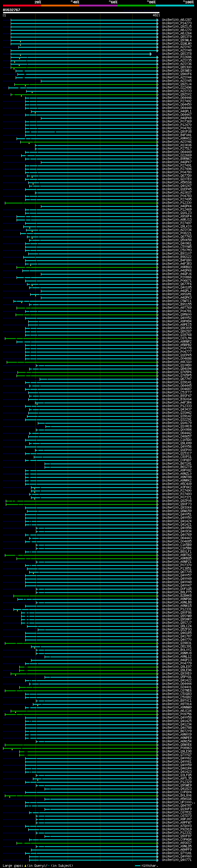Open hit UniRef100_Q9ZSJ5
Screen dimensions: 197x868
point(177,26)
